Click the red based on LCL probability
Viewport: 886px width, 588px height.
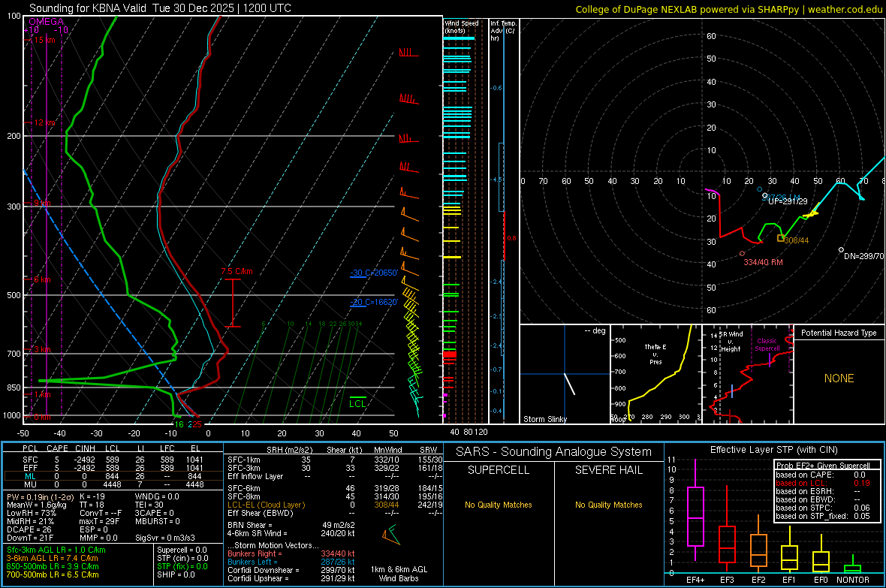point(823,483)
